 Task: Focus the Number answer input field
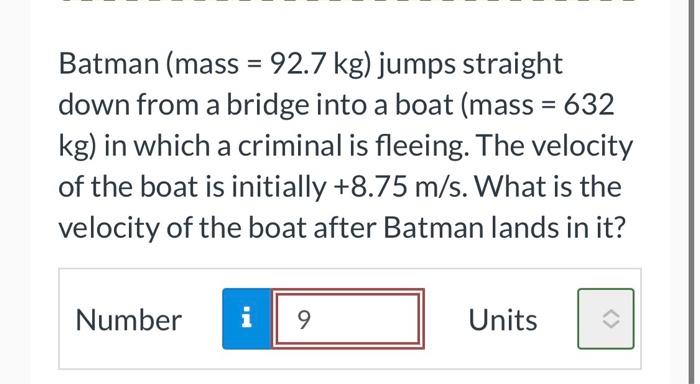(x=348, y=319)
